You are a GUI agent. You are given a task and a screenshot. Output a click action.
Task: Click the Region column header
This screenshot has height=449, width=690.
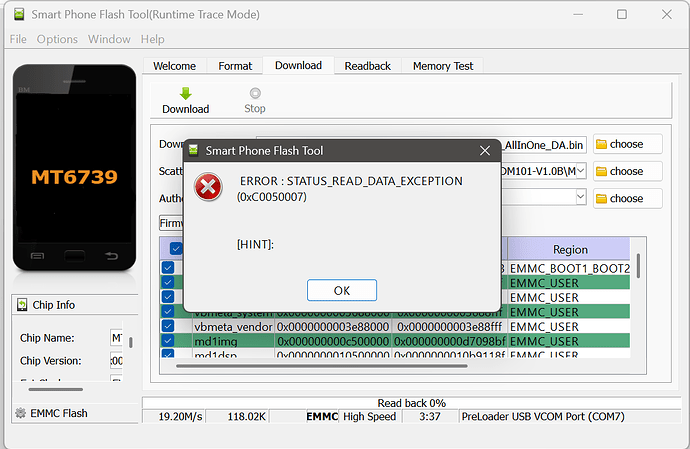click(x=570, y=249)
